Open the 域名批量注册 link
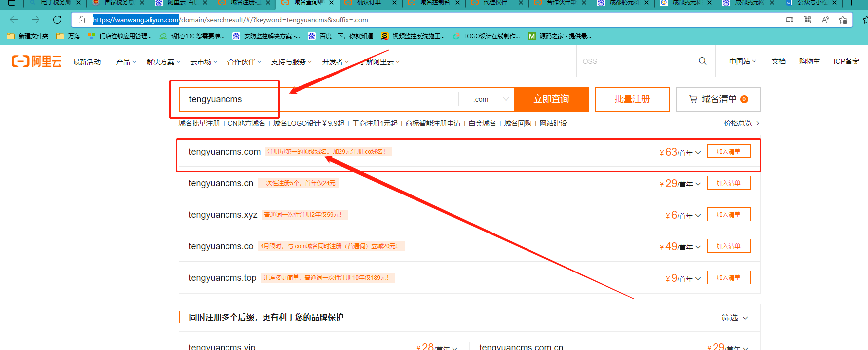The height and width of the screenshot is (350, 868). [199, 123]
